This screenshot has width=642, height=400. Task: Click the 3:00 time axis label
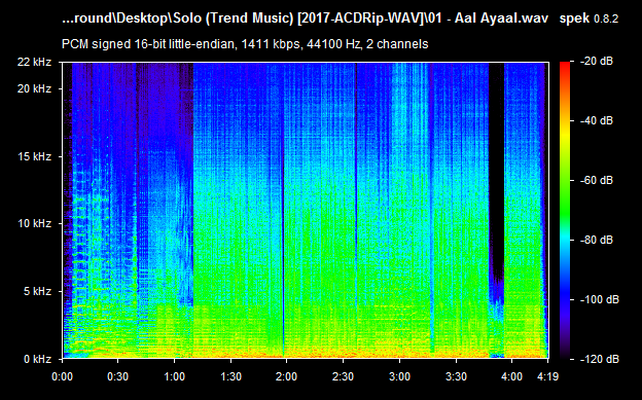(400, 377)
